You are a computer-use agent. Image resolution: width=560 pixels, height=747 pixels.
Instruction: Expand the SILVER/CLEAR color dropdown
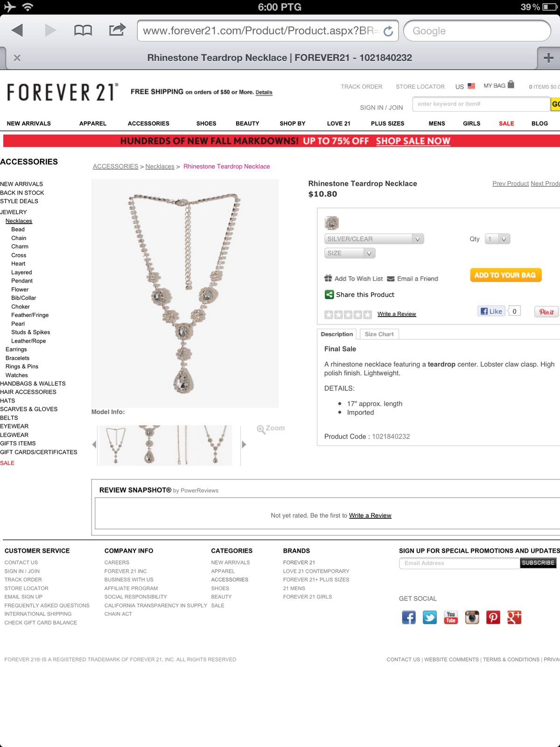(374, 239)
